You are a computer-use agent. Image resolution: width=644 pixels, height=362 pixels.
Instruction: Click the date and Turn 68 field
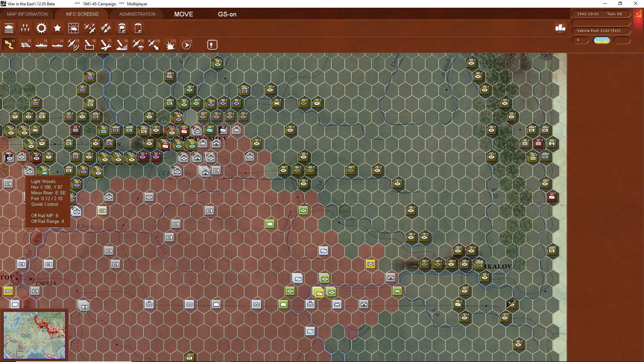[601, 14]
